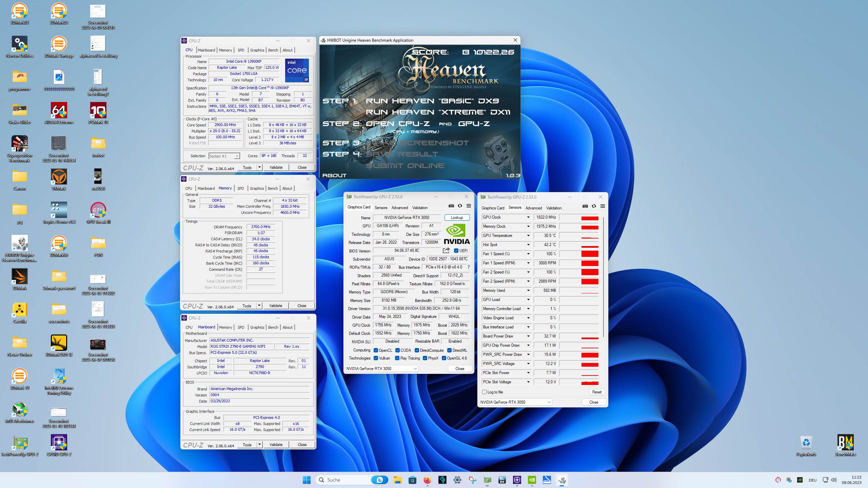
Task: Switch to Bench tab in CPU-Z Memory window
Action: pos(273,188)
